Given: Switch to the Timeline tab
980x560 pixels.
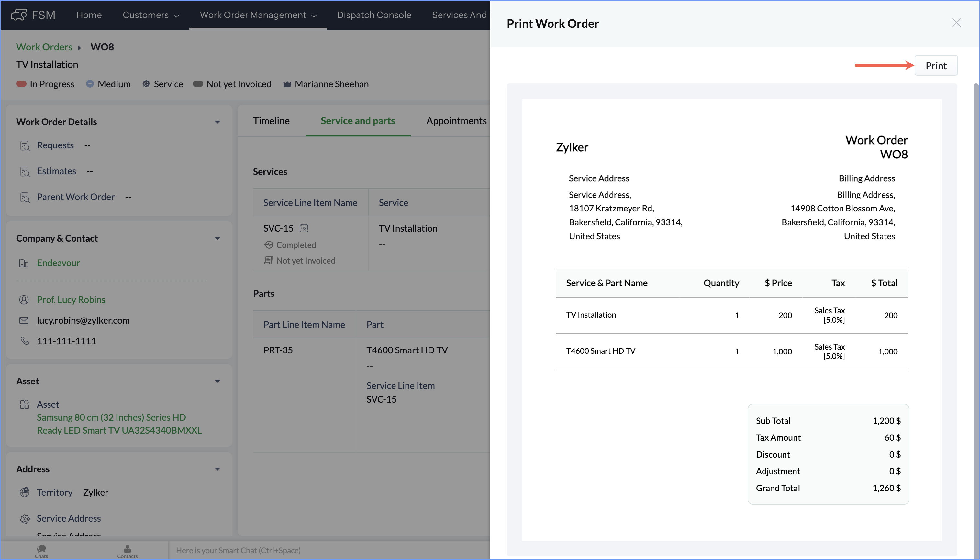Looking at the screenshot, I should click(x=271, y=121).
